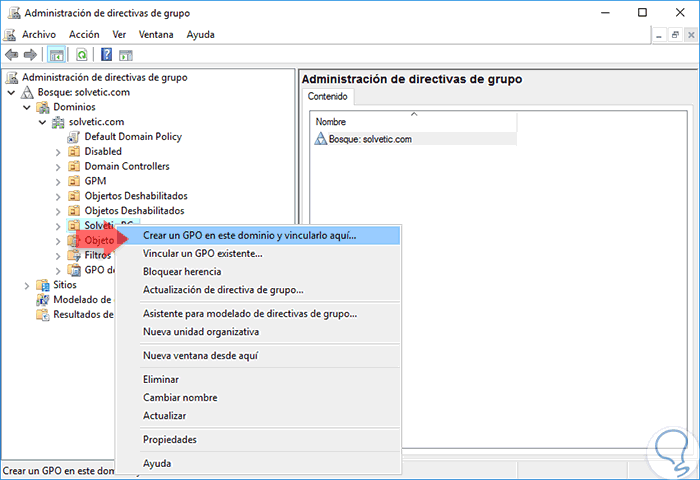Choose Nueva ventana desde aquí
This screenshot has height=480, width=700.
pos(258,356)
